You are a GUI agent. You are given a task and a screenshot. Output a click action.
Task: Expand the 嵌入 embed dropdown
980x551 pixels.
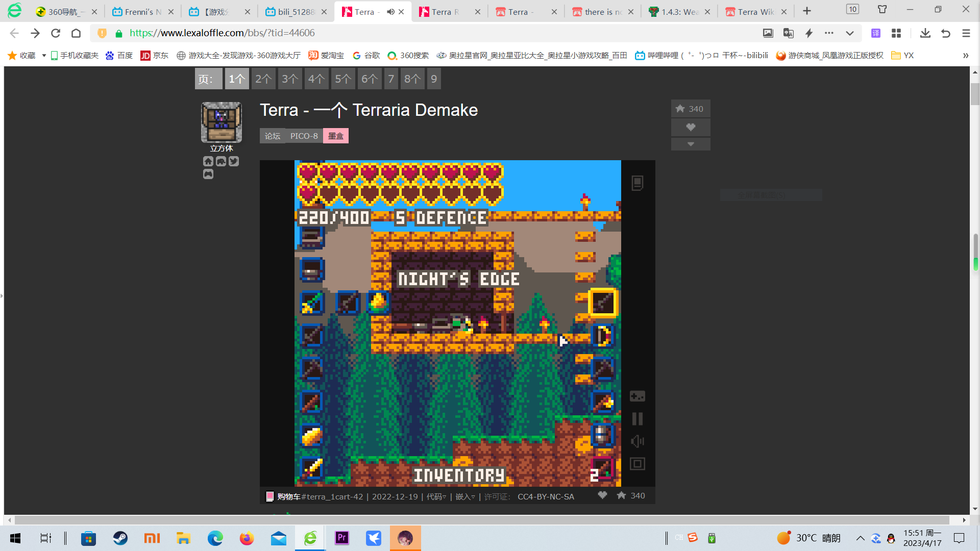click(465, 496)
